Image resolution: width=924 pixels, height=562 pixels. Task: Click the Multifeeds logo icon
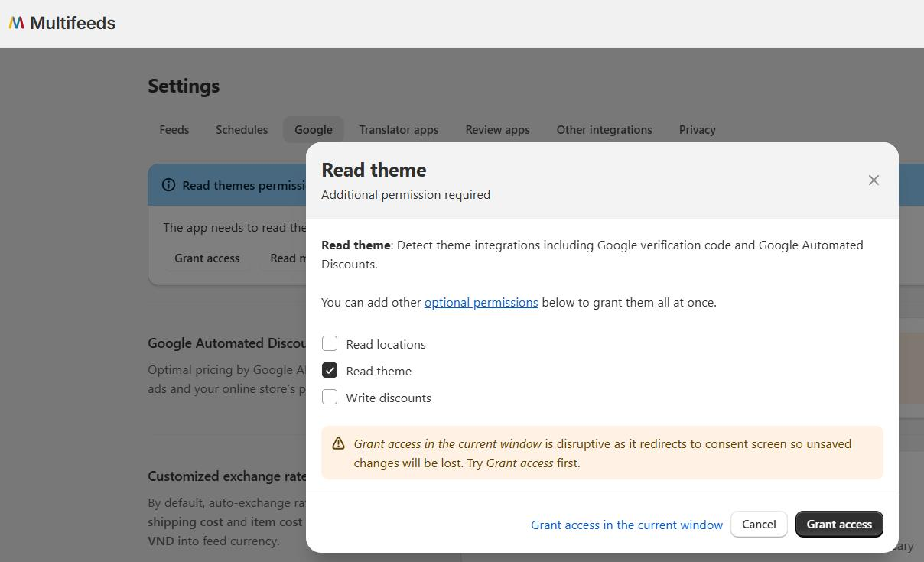point(17,23)
